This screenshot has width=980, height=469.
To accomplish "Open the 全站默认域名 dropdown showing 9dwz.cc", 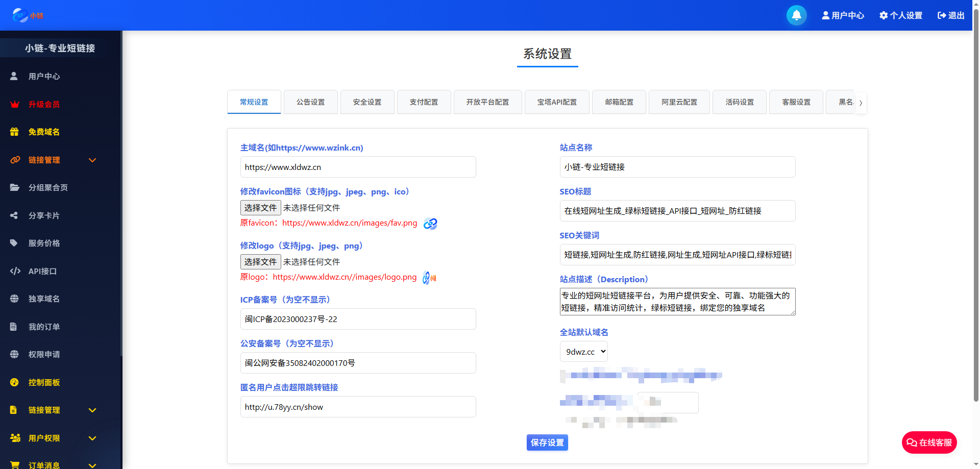I will coord(583,351).
